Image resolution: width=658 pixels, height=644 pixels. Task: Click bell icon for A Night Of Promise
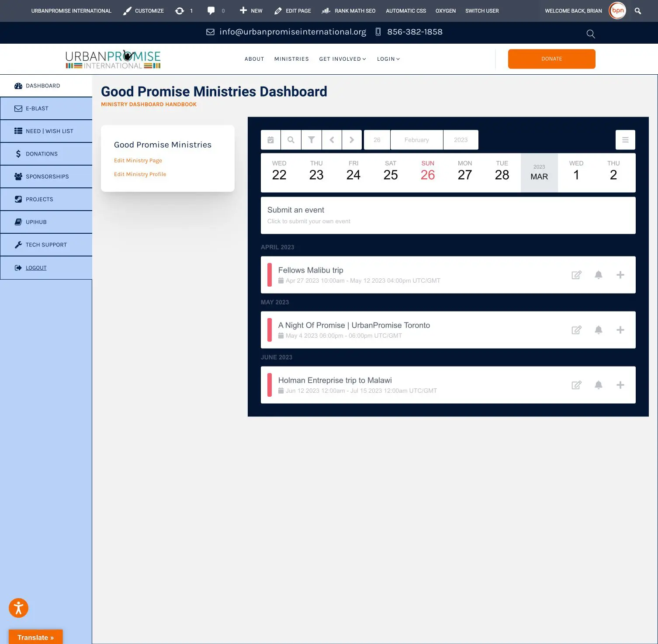pyautogui.click(x=599, y=330)
